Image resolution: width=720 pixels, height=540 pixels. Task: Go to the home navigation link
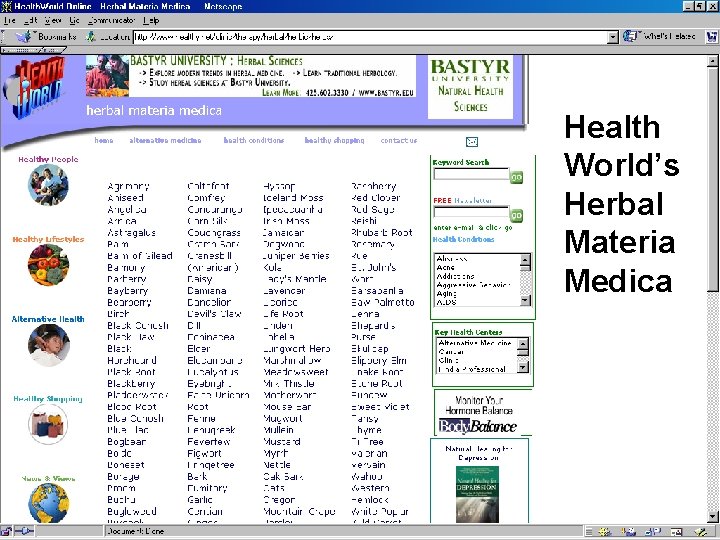(104, 141)
